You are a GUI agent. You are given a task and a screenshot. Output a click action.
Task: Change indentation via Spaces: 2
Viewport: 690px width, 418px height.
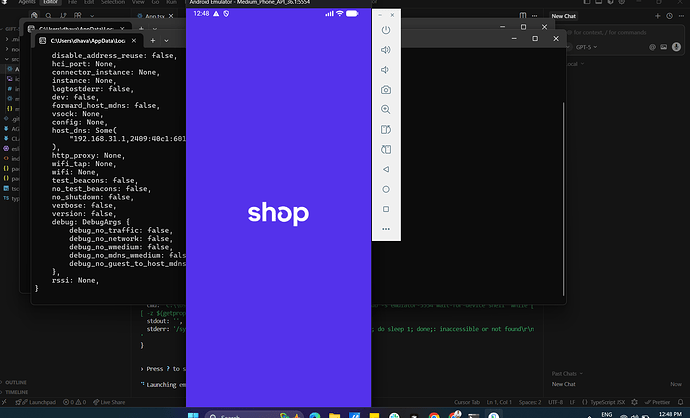coord(530,402)
